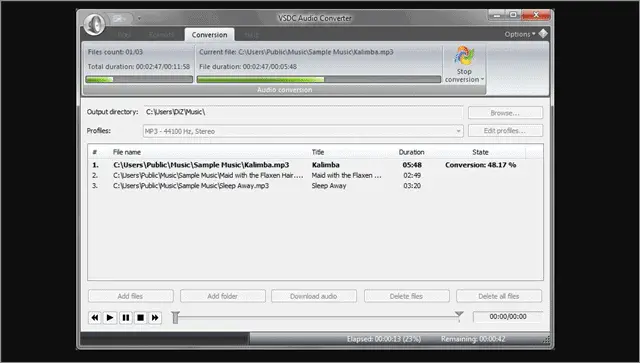Click the Remaining time status bar text

coord(473,339)
